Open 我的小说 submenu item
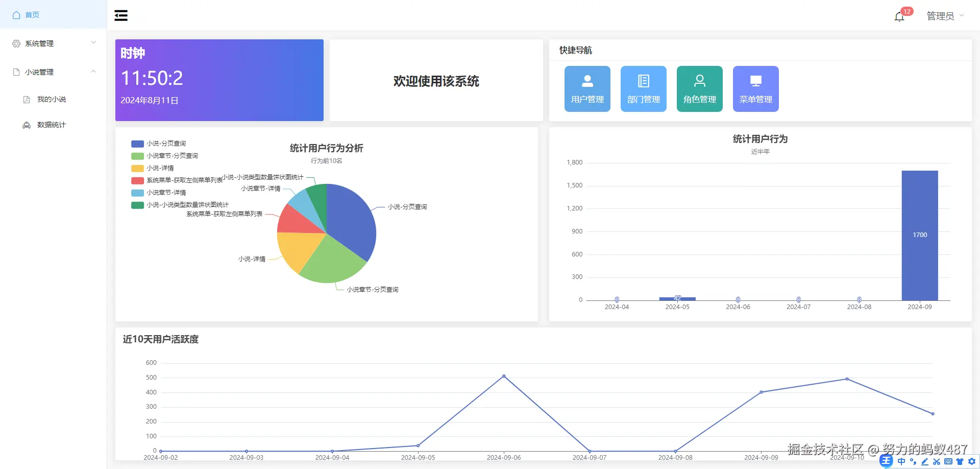Screen dimensions: 980x469 click(x=53, y=99)
